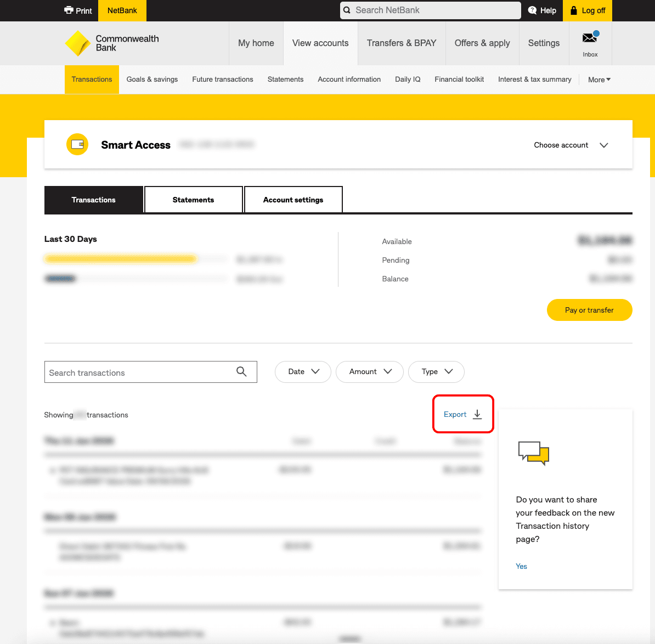Click the Log off padlock button
The width and height of the screenshot is (655, 644).
[x=588, y=10]
